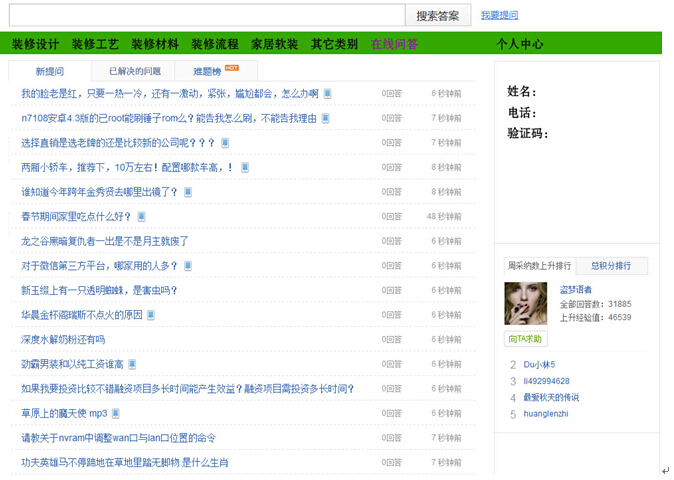The width and height of the screenshot is (674, 480).
Task: Click the icon beside 对于微信第三方平台 question
Action: [x=188, y=266]
